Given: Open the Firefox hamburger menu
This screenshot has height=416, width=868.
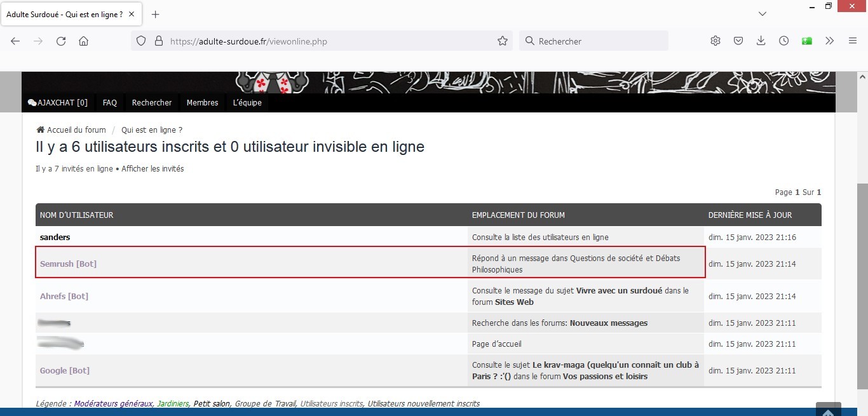Looking at the screenshot, I should [x=853, y=41].
